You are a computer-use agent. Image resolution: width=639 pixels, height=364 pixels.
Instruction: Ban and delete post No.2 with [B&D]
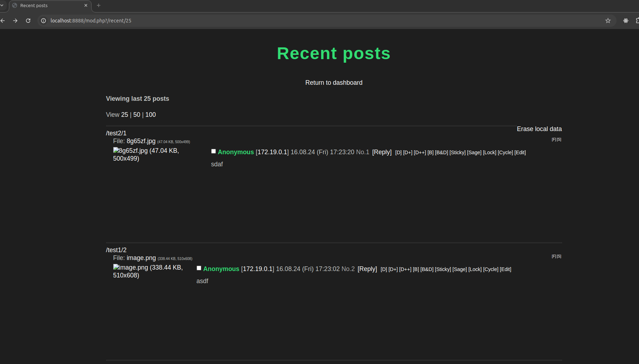(x=427, y=269)
